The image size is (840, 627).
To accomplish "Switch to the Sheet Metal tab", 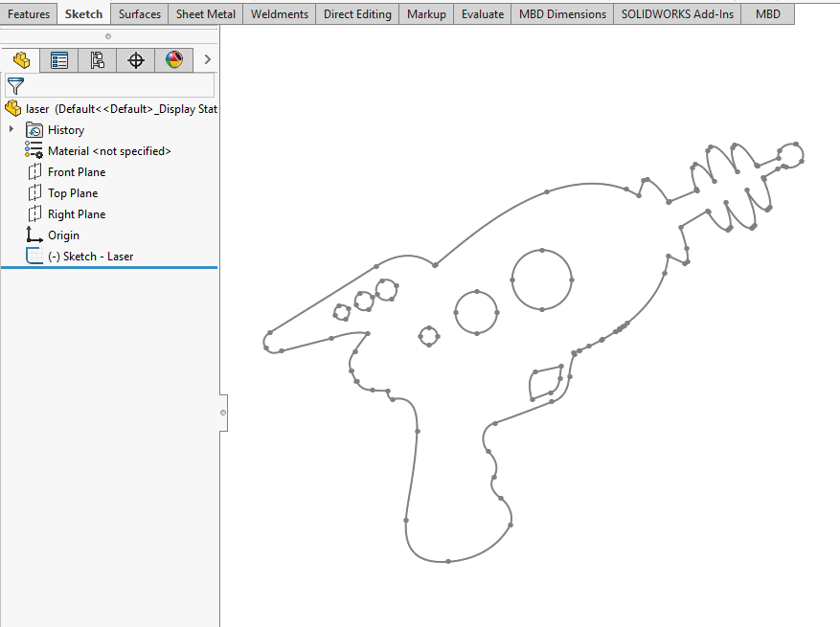I will 206,14.
